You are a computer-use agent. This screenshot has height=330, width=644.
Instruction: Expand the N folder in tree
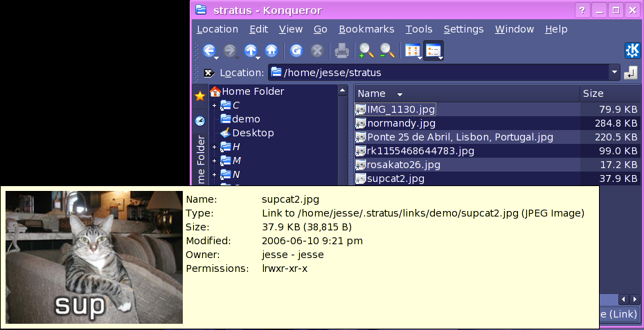pyautogui.click(x=214, y=174)
